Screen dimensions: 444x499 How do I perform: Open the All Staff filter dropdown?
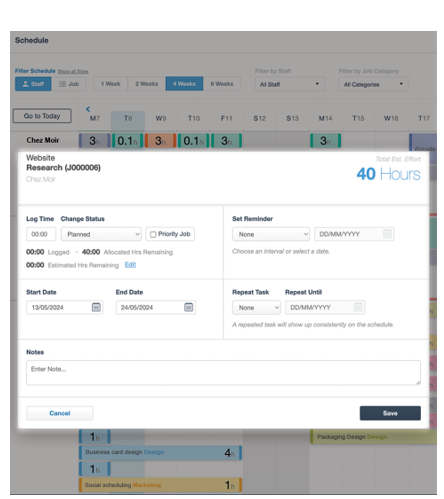point(290,84)
